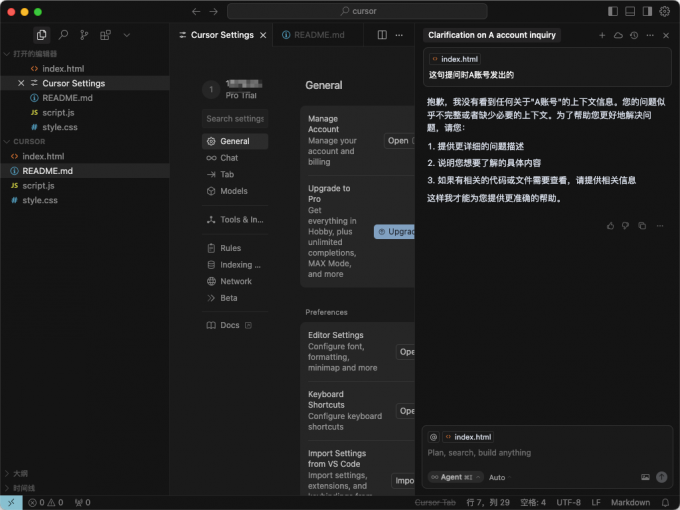Open the Docs external link
The height and width of the screenshot is (510, 680).
(235, 325)
